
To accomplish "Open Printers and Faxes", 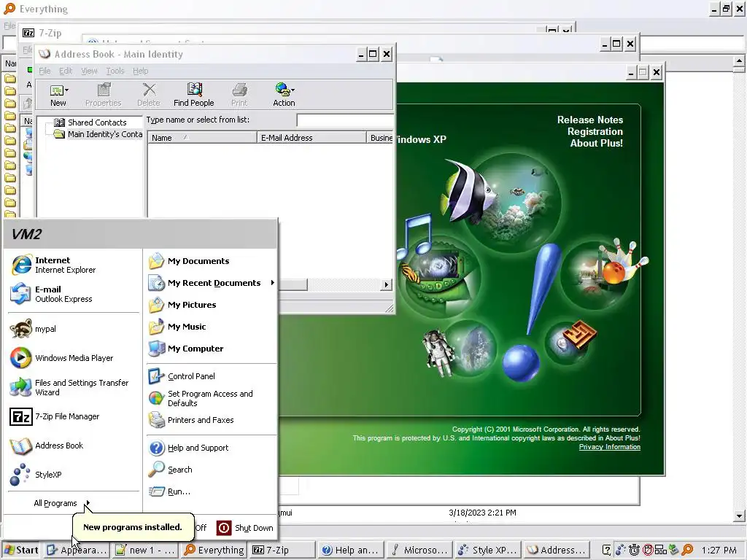I will click(x=212, y=420).
